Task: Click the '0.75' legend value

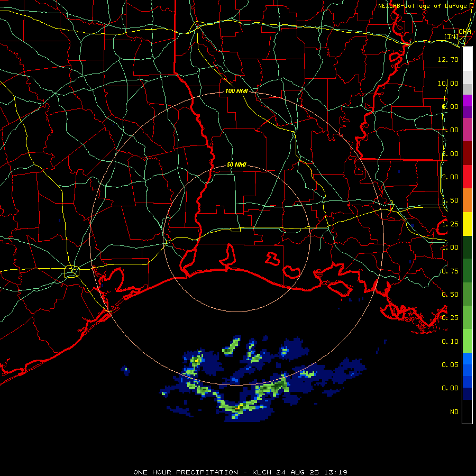Action: click(x=450, y=271)
